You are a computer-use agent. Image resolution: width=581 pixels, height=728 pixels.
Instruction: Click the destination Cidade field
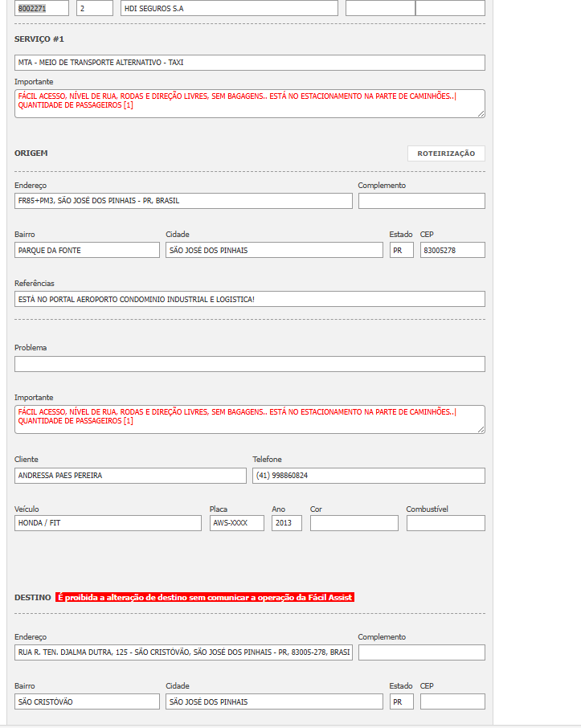click(x=274, y=701)
